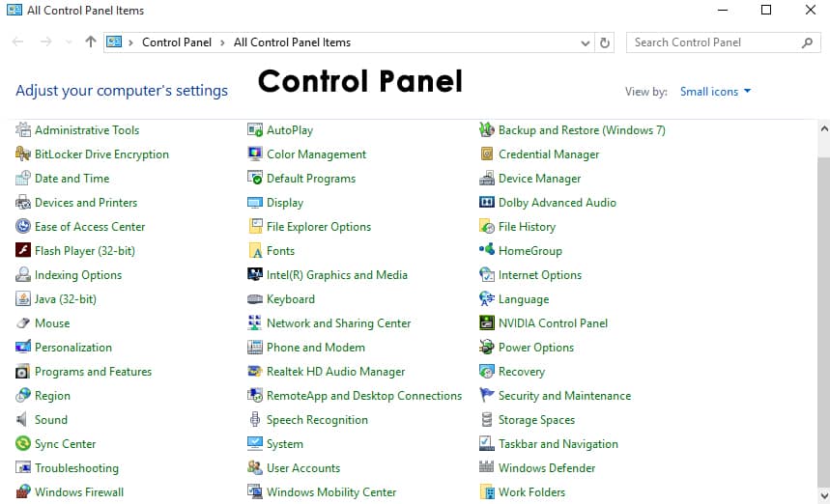This screenshot has width=830, height=504.
Task: Expand the address bar history dropdown
Action: point(586,42)
